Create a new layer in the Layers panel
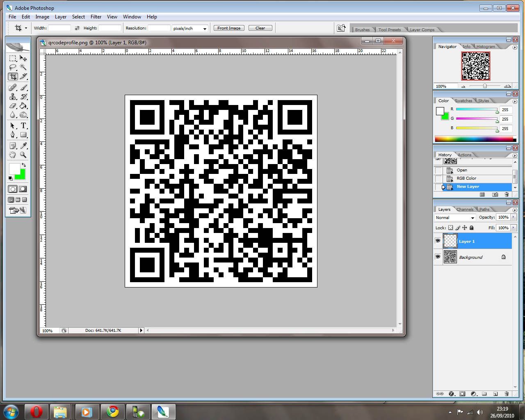The width and height of the screenshot is (525, 420). click(x=495, y=394)
